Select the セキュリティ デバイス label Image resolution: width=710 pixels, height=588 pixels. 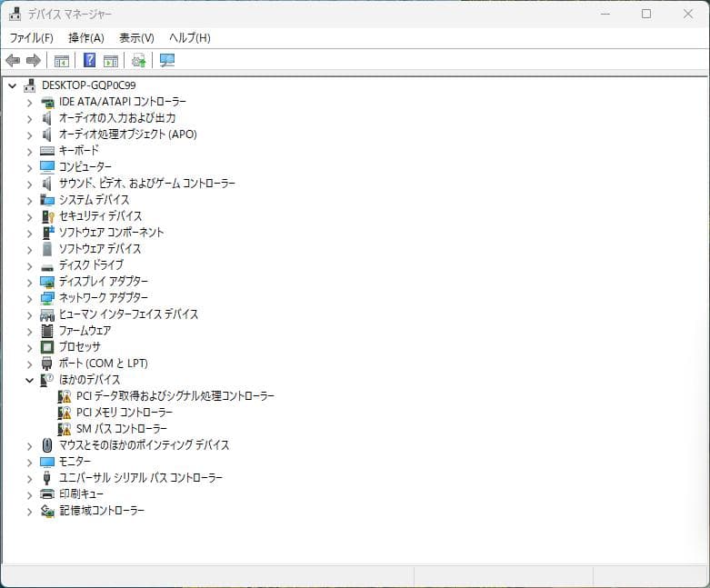(101, 216)
